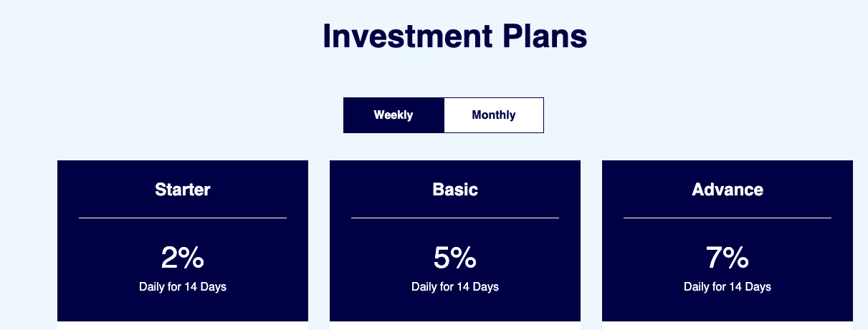868x330 pixels.
Task: Switch to the Monthly plans toggle
Action: [494, 115]
